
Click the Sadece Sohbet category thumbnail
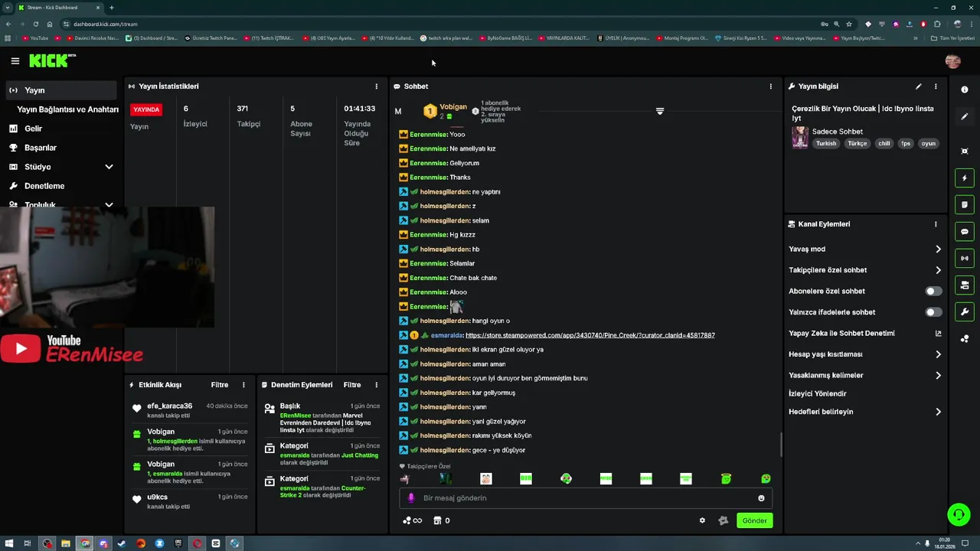[800, 138]
